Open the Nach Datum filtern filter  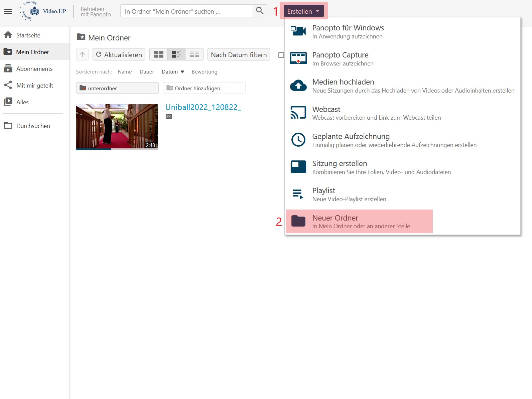click(x=239, y=54)
